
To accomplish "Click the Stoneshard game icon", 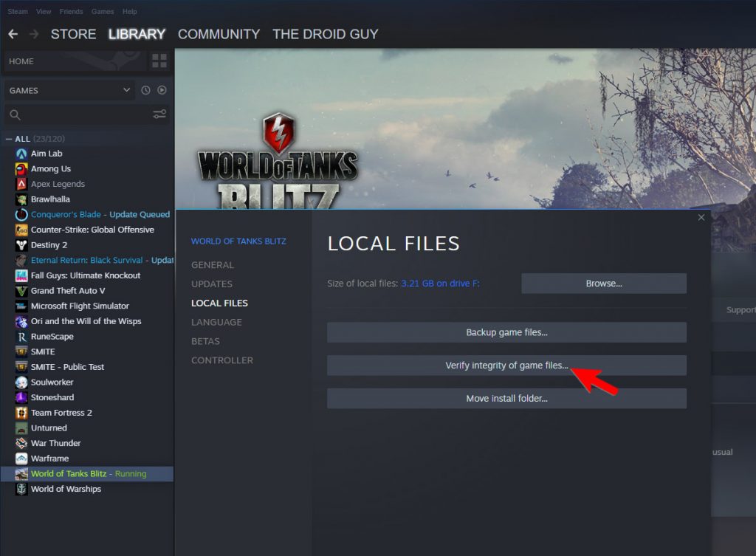I will [21, 398].
